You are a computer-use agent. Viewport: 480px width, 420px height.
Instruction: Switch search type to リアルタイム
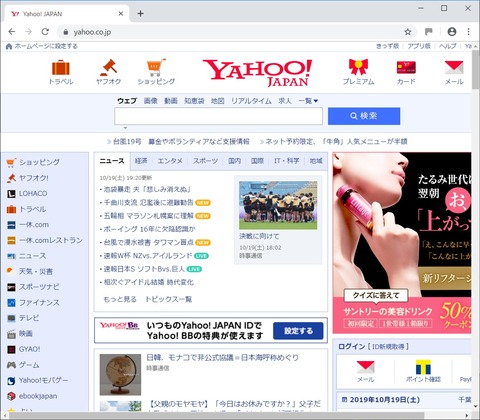(251, 101)
